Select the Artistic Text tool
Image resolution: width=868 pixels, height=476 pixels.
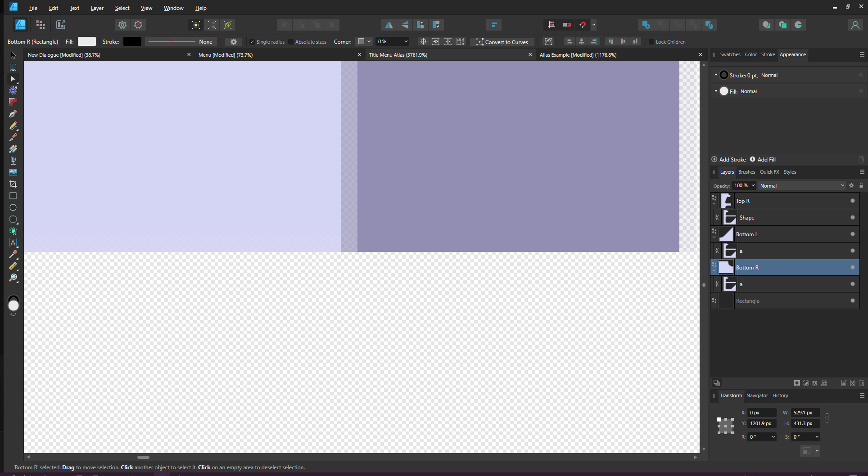coord(13,242)
